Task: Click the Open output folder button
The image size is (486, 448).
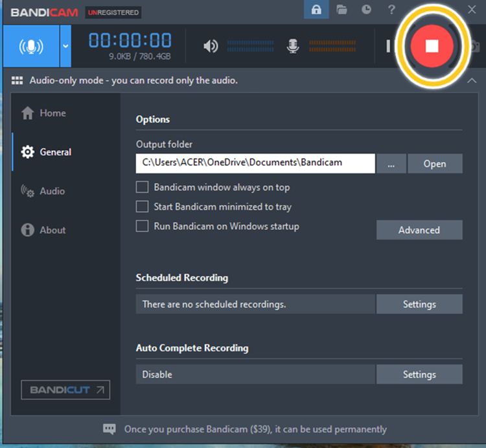Action: click(435, 164)
